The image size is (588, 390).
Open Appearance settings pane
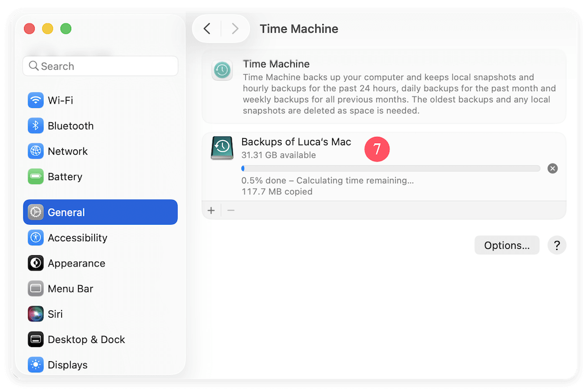(x=76, y=263)
